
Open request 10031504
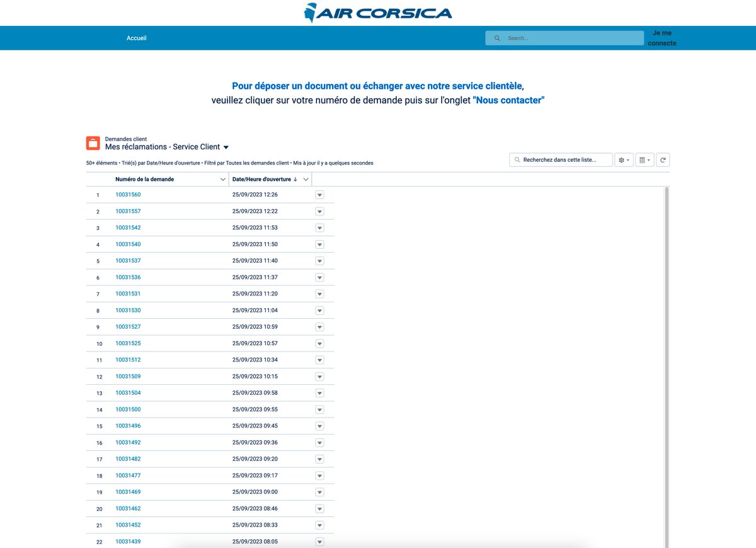pos(128,392)
